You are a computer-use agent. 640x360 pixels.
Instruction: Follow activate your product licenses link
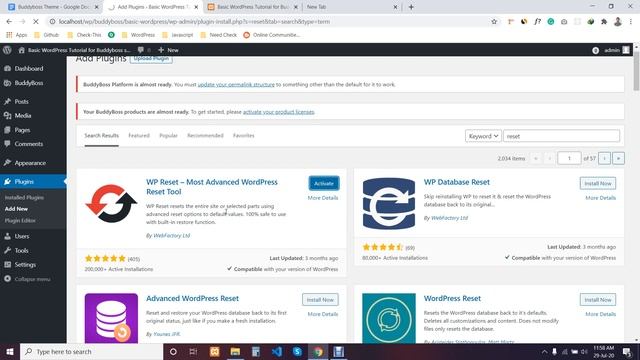279,112
